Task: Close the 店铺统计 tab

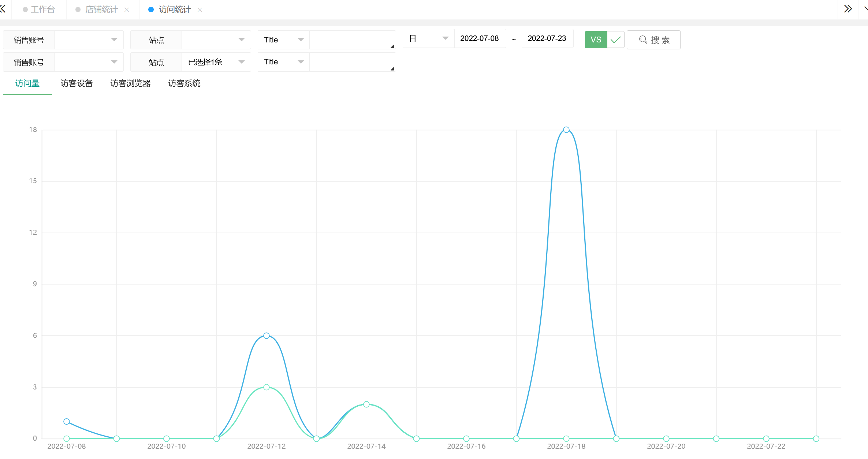Action: (x=127, y=10)
